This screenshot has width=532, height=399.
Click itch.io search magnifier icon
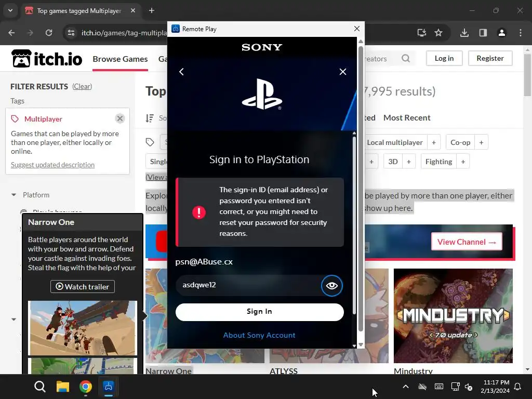coord(406,58)
